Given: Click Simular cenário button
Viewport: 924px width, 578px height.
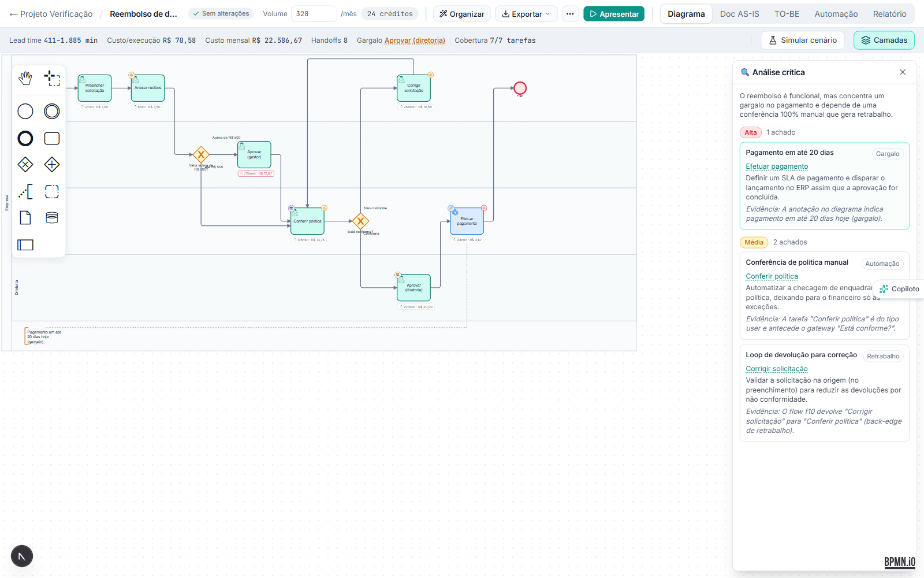Looking at the screenshot, I should [x=803, y=40].
